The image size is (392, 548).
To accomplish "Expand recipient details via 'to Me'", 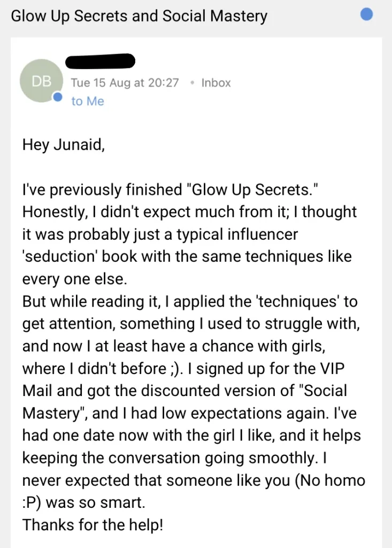I will point(88,101).
